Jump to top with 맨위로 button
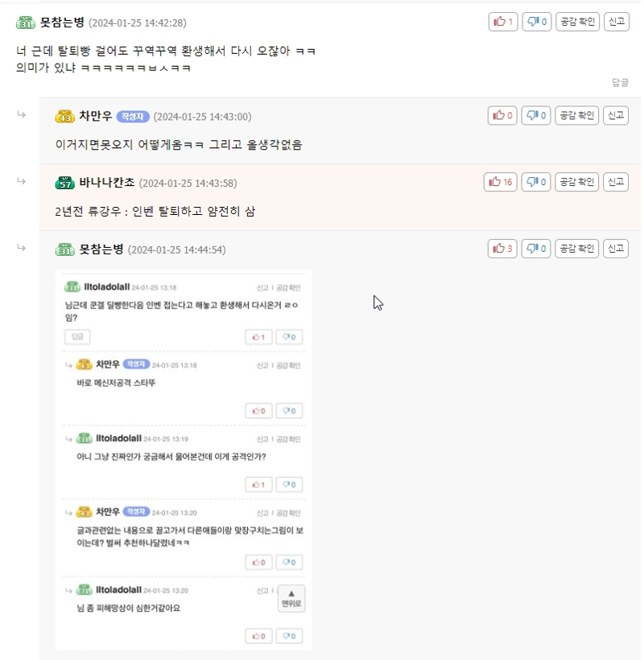 click(x=291, y=599)
